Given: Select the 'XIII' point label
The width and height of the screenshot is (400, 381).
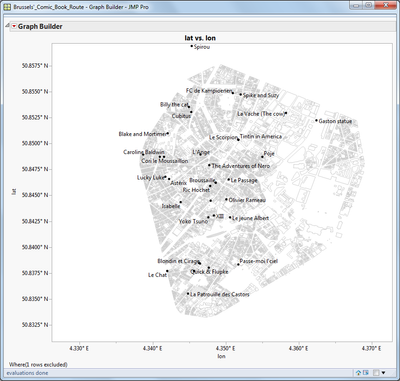Looking at the screenshot, I should pyautogui.click(x=220, y=216).
